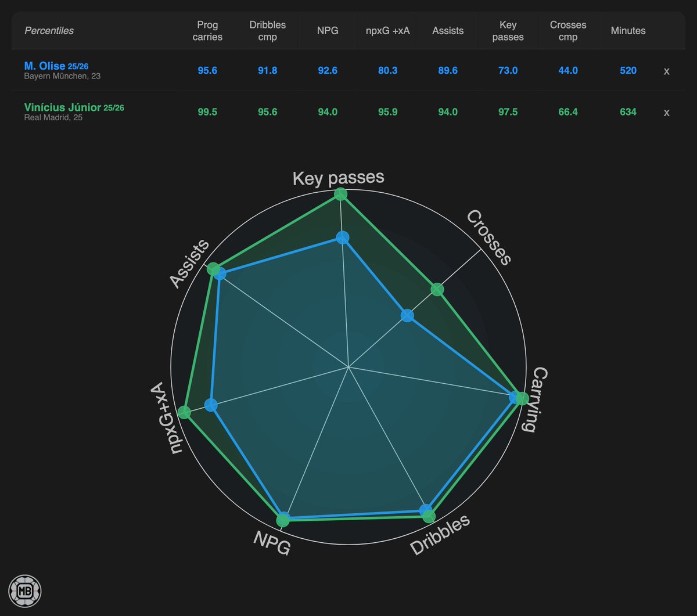Select Vinícius' Crosses value 66.4

point(568,111)
